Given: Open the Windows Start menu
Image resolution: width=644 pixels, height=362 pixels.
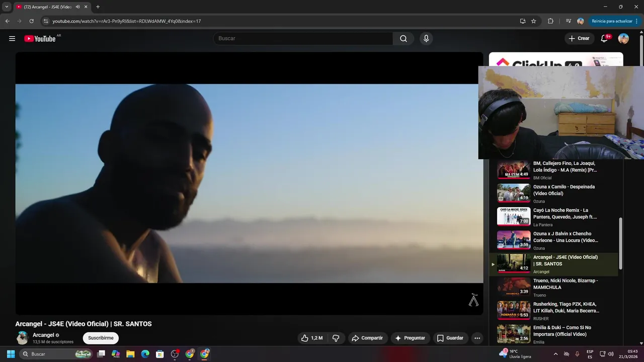Looking at the screenshot, I should point(11,354).
